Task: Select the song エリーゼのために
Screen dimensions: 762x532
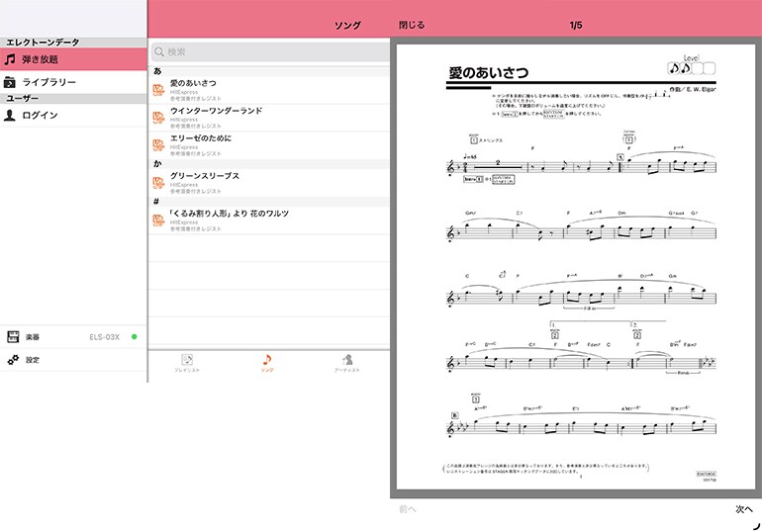Action: [x=269, y=145]
